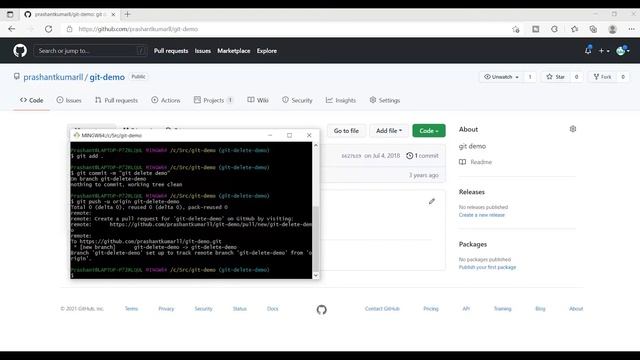Click the Go to file button
This screenshot has width=640, height=360.
point(346,131)
